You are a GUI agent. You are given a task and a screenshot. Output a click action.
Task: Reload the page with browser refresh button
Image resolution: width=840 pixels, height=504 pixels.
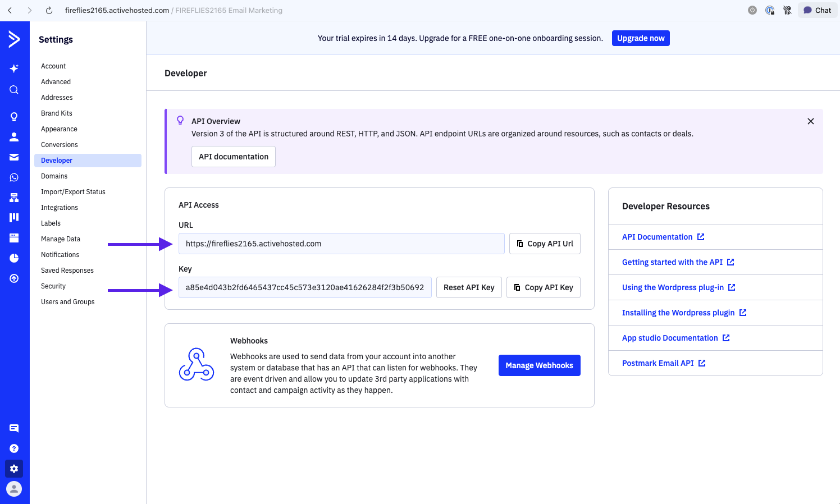pyautogui.click(x=49, y=10)
